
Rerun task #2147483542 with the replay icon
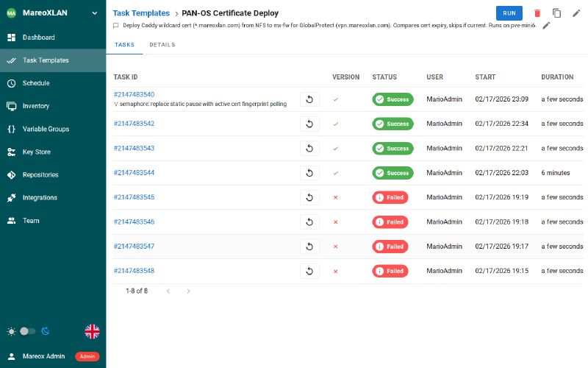point(309,124)
